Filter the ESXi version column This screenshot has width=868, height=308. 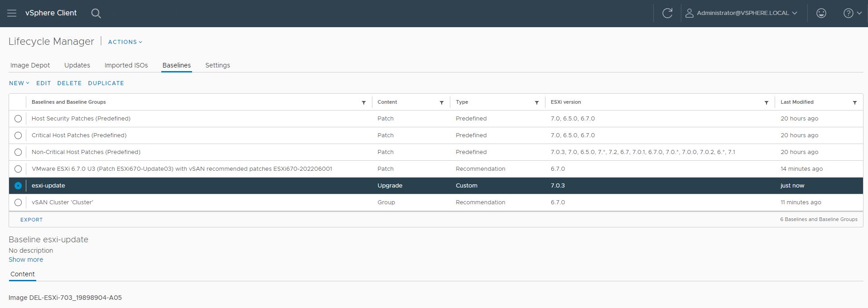pos(767,103)
